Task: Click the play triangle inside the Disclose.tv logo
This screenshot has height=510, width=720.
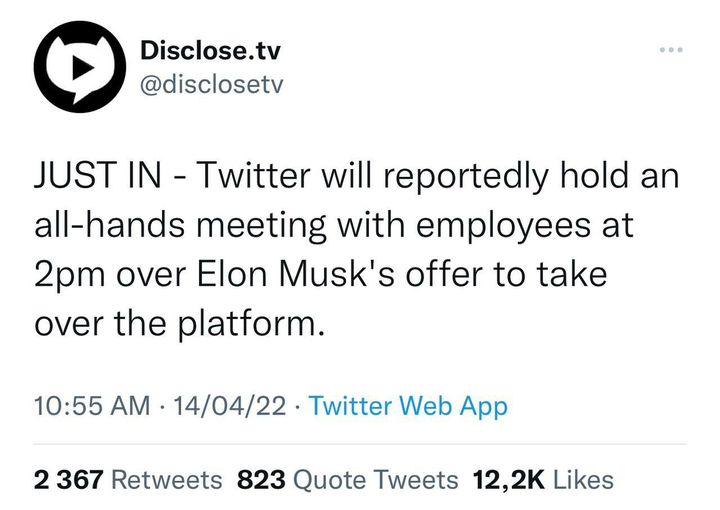Action: [82, 68]
